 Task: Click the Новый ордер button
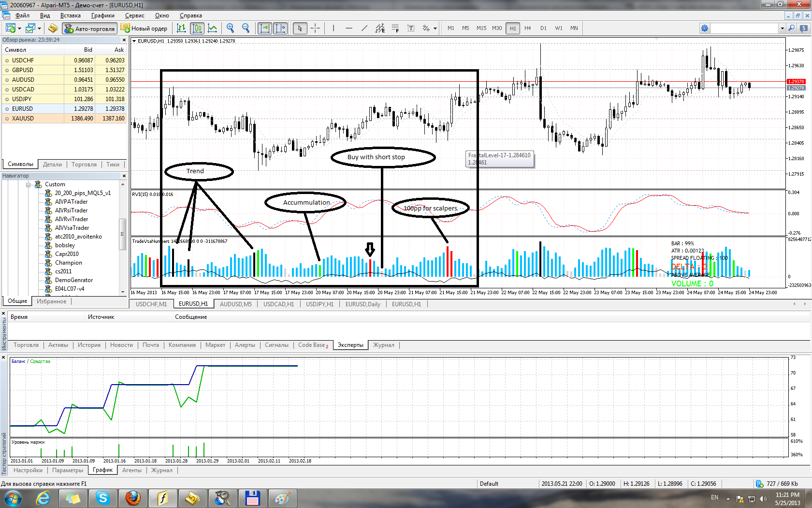point(144,29)
